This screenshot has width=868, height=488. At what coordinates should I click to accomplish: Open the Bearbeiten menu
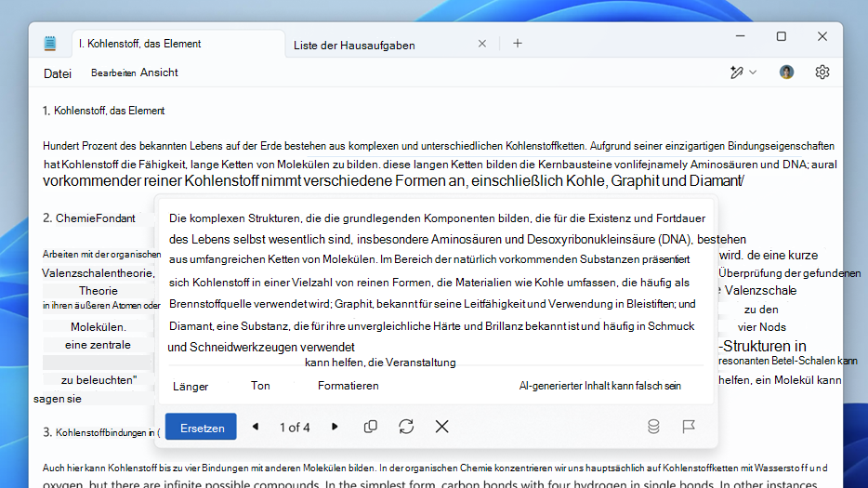(x=113, y=73)
